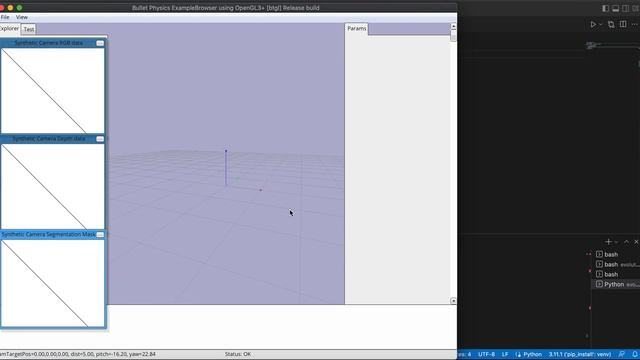This screenshot has width=640, height=360.
Task: Click the open changes icon in VS Code
Action: pyautogui.click(x=611, y=24)
